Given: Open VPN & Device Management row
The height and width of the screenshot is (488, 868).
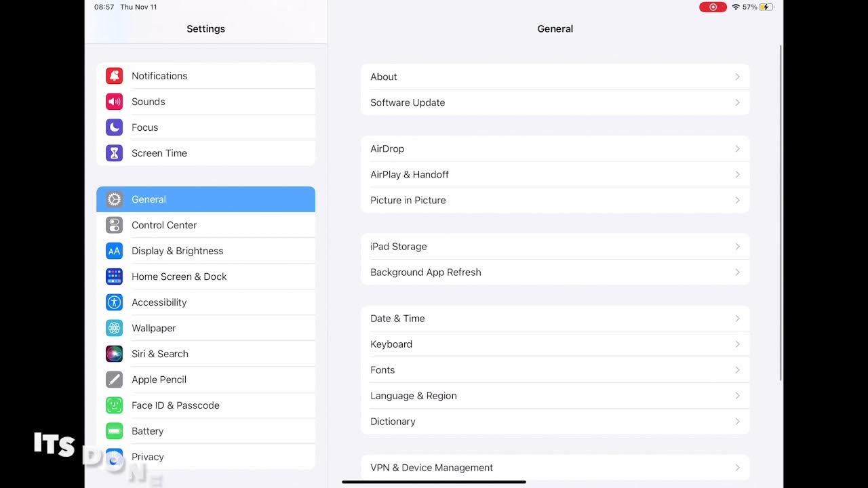Looking at the screenshot, I should pos(555,468).
